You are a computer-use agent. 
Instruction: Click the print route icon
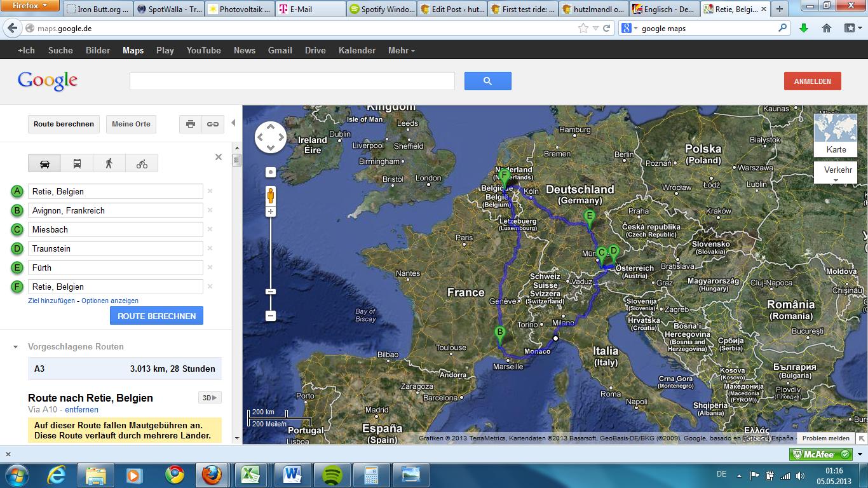[190, 124]
